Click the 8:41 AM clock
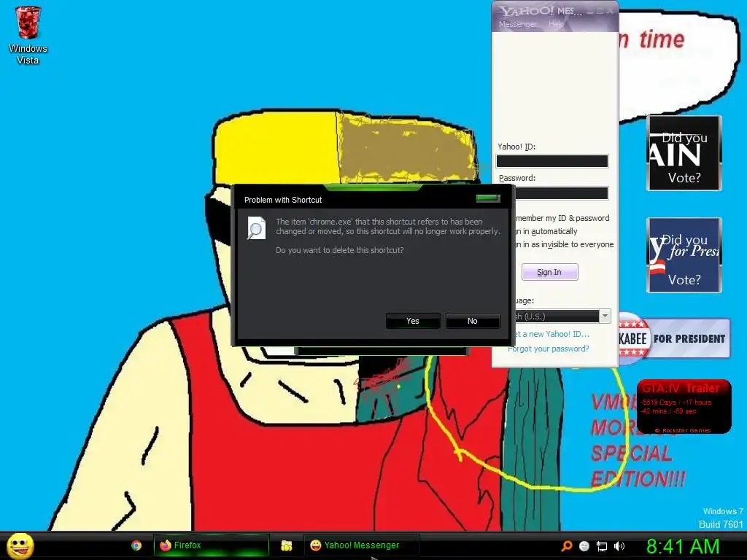This screenshot has height=560, width=747. coord(683,546)
